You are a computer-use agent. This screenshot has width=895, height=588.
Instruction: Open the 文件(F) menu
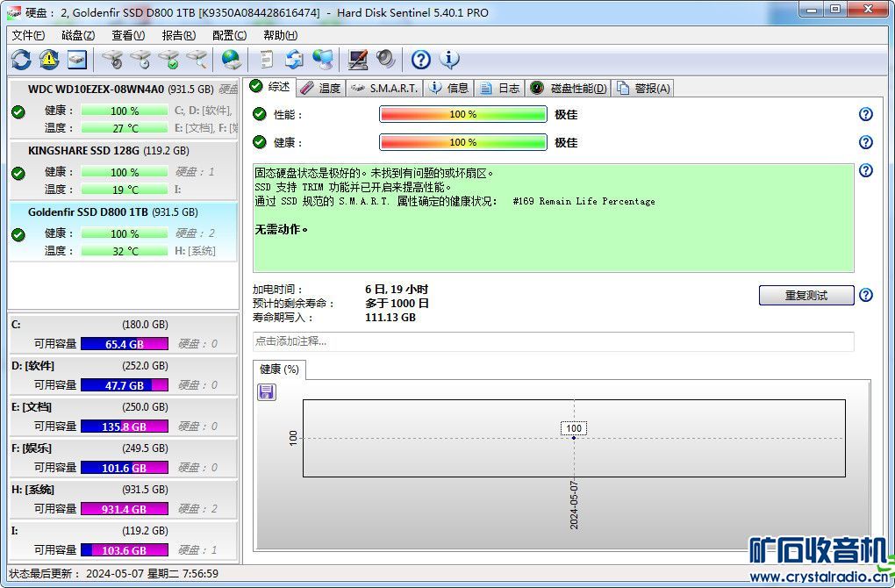pyautogui.click(x=28, y=35)
